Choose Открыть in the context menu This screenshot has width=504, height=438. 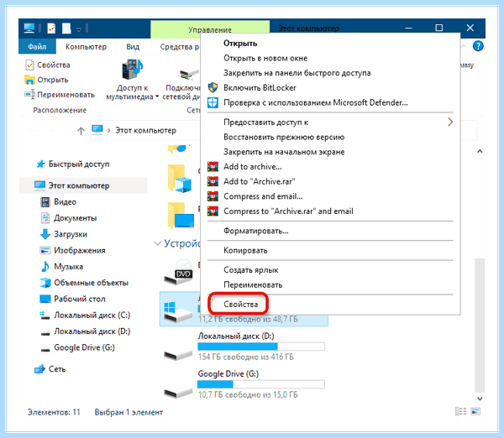[240, 44]
